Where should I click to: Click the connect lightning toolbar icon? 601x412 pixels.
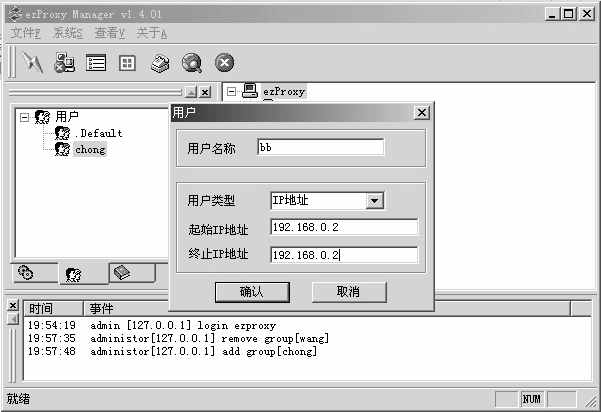pos(33,62)
